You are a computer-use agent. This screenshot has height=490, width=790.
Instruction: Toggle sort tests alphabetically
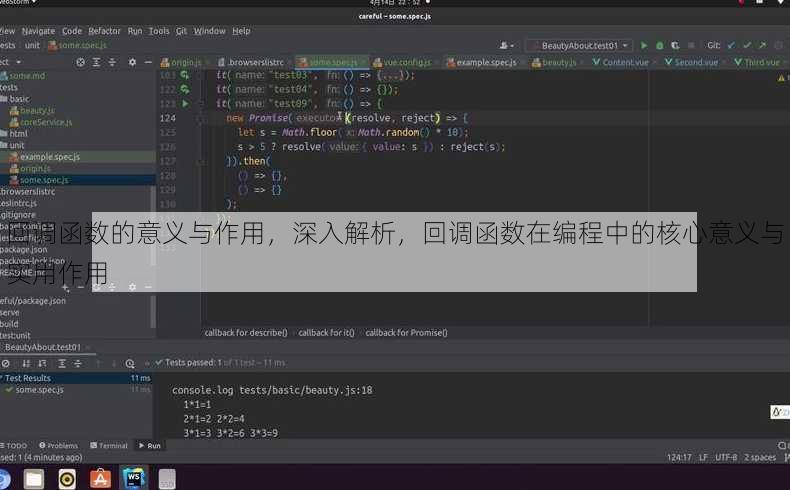(x=26, y=363)
